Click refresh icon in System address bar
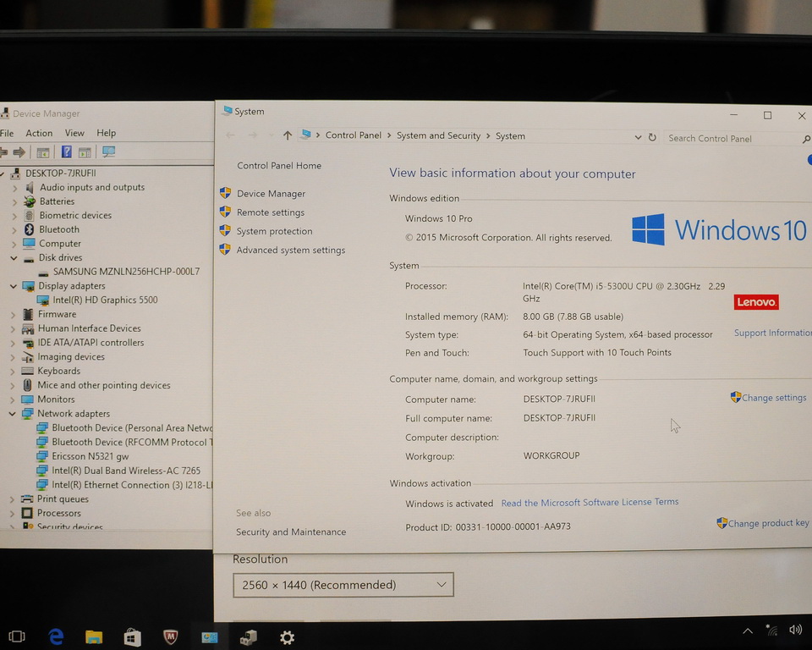The width and height of the screenshot is (812, 650). [x=652, y=137]
